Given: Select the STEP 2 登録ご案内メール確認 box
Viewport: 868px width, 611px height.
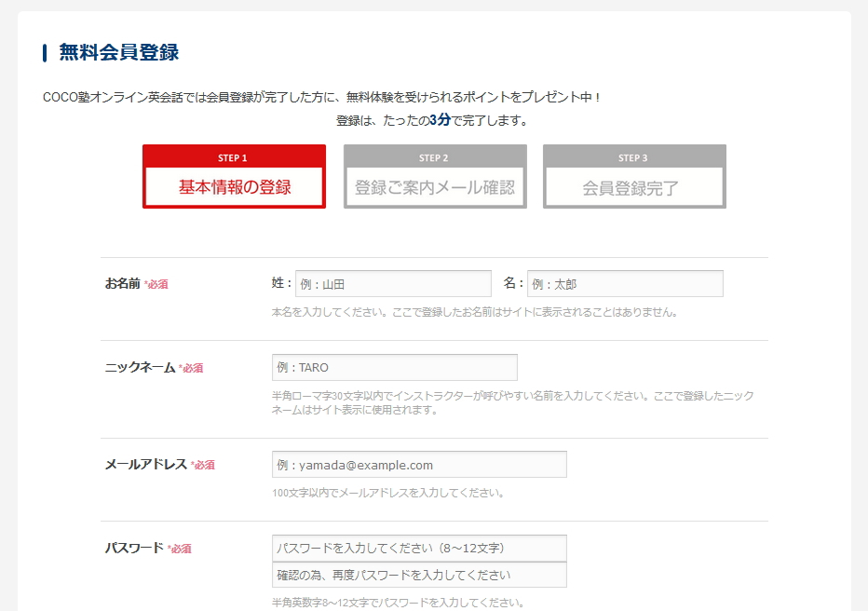Looking at the screenshot, I should tap(435, 177).
